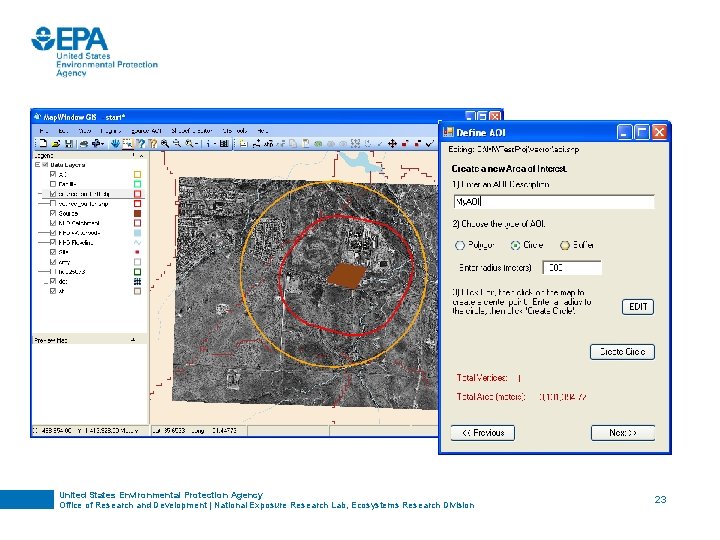This screenshot has height=540, width=720.
Task: Click the brown source polygon on map
Action: pyautogui.click(x=347, y=276)
